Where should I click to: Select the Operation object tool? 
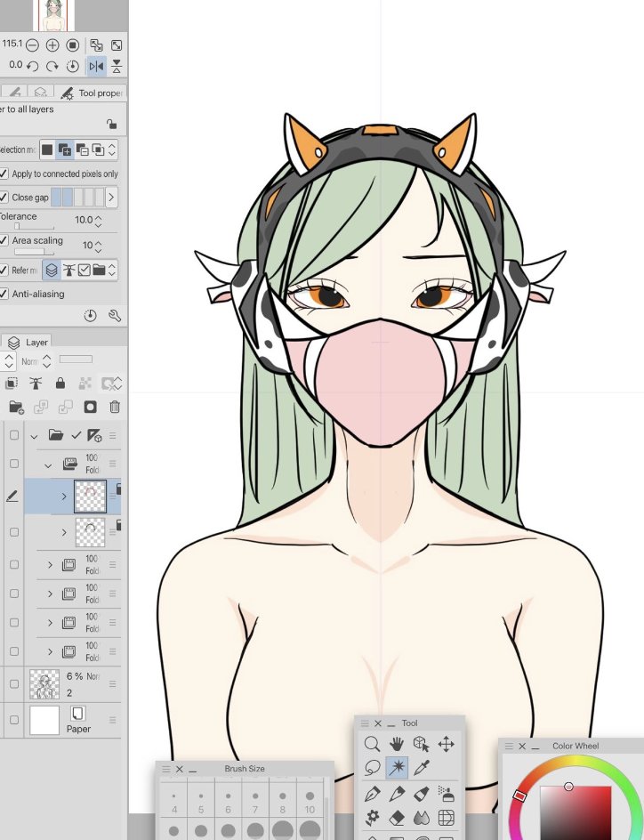click(x=422, y=744)
